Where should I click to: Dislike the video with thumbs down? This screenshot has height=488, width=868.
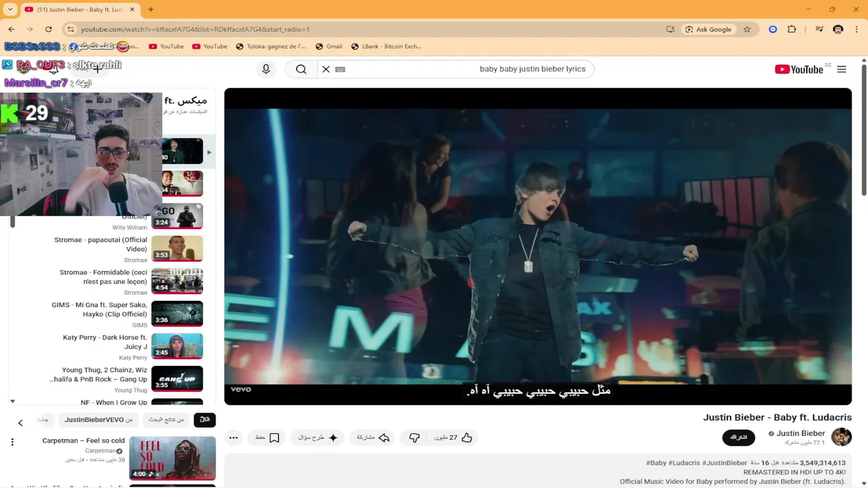[x=414, y=438]
